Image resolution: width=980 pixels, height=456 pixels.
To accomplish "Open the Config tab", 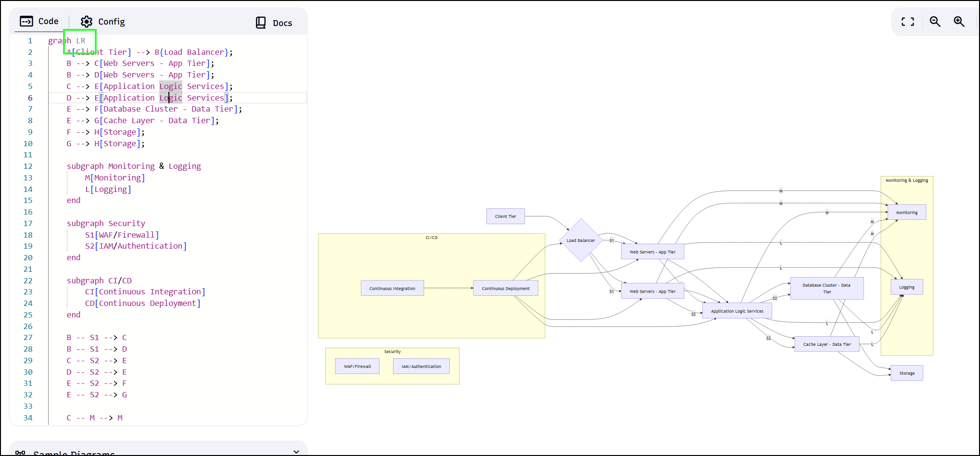I will 102,22.
